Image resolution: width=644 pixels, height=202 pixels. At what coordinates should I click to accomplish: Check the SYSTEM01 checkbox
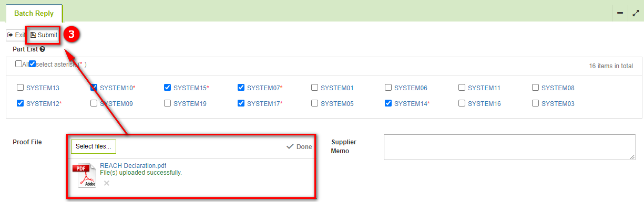tap(314, 88)
